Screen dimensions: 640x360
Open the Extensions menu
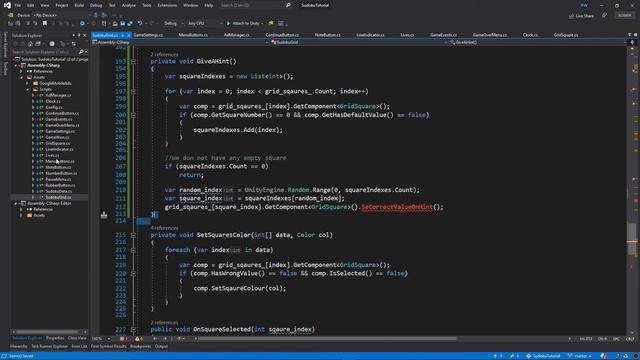pos(167,5)
